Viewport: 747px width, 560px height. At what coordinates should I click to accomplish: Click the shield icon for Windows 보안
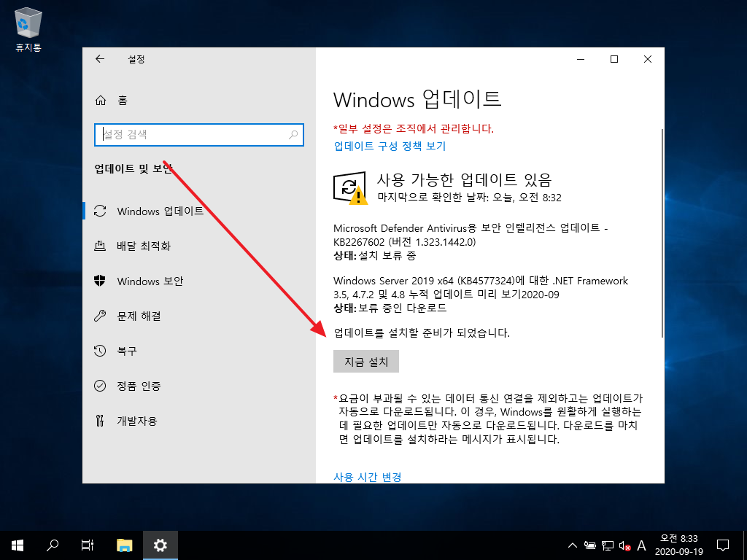(99, 281)
